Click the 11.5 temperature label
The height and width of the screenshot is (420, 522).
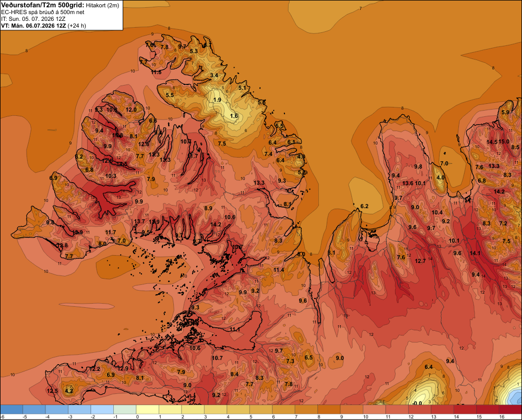tap(156, 72)
